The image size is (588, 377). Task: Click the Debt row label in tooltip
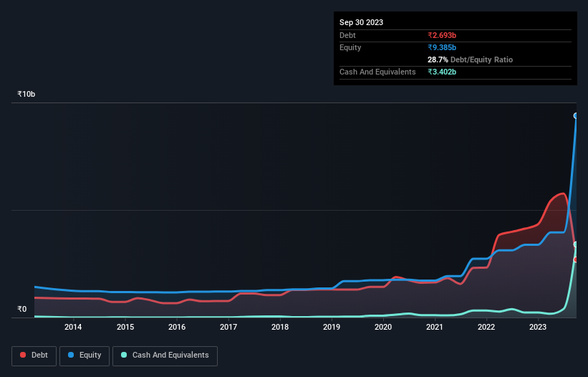coord(347,35)
